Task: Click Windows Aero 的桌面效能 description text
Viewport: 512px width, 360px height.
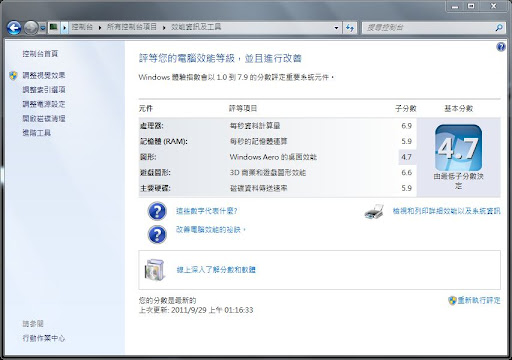Action: 273,157
